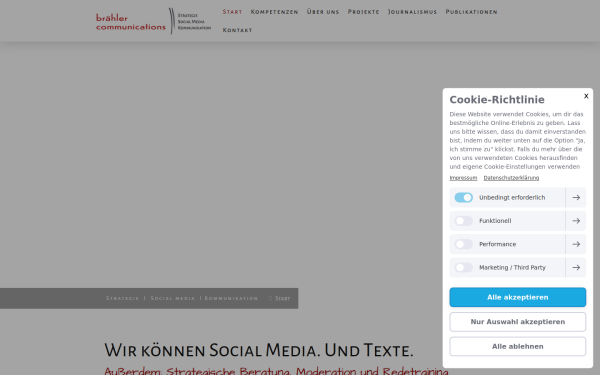Open the Datenschutzerklärung link
Viewport: 600px width, 375px height.
pyautogui.click(x=511, y=178)
